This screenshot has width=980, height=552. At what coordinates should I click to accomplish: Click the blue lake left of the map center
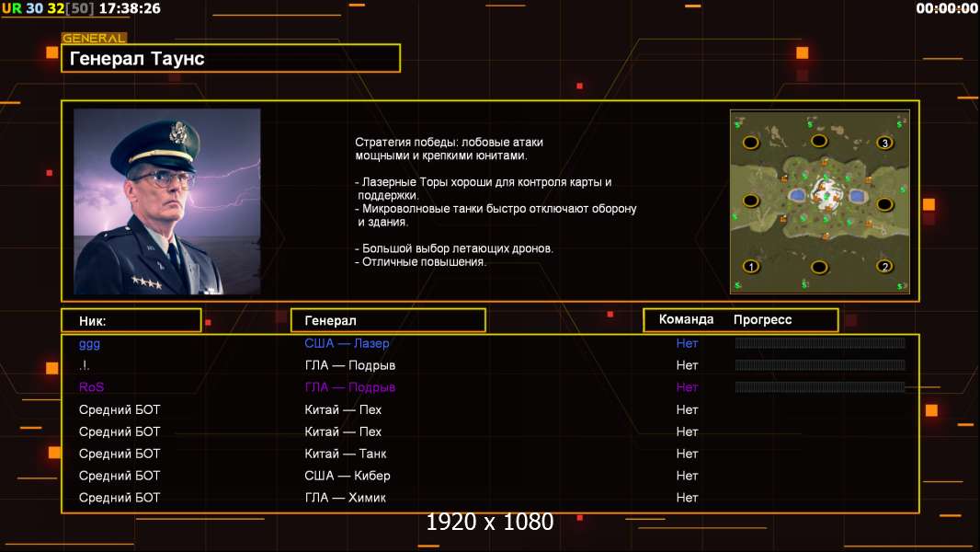coord(797,196)
